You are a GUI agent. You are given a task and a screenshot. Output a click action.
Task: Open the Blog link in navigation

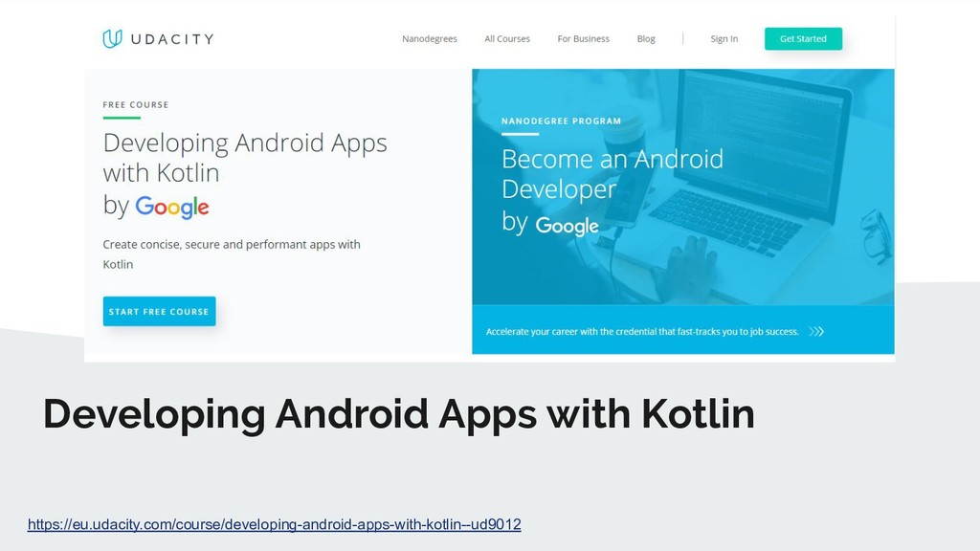pyautogui.click(x=646, y=38)
